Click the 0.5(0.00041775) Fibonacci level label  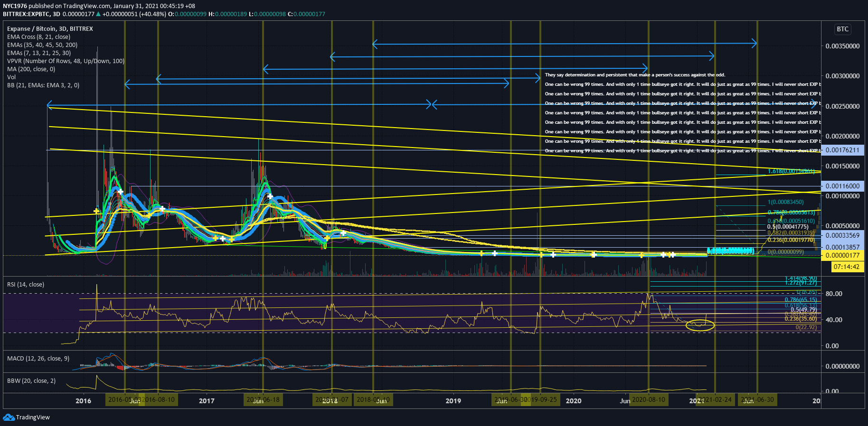pos(788,227)
